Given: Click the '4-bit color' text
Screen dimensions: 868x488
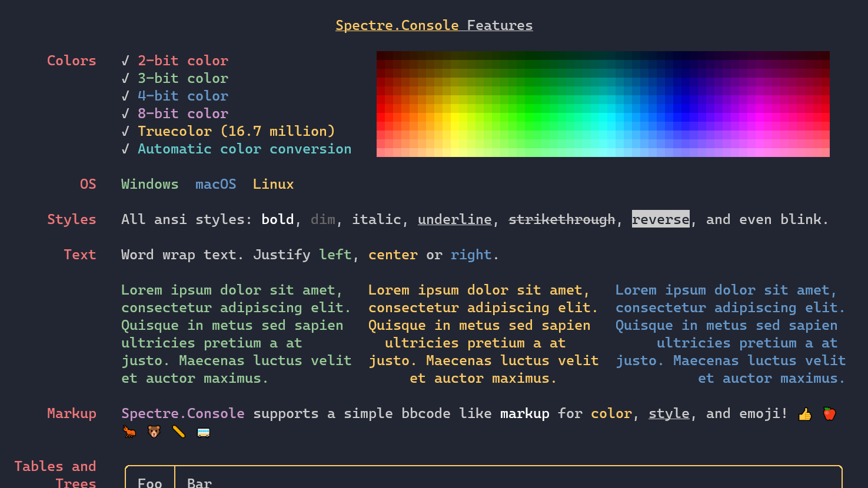Looking at the screenshot, I should 183,96.
